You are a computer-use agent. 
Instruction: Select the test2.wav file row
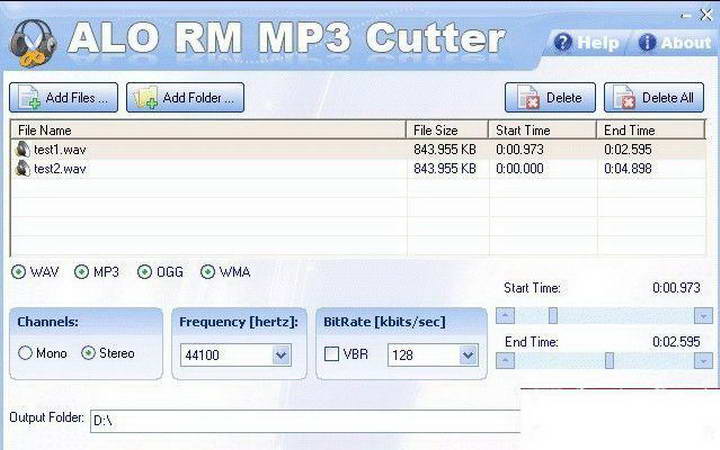point(358,169)
